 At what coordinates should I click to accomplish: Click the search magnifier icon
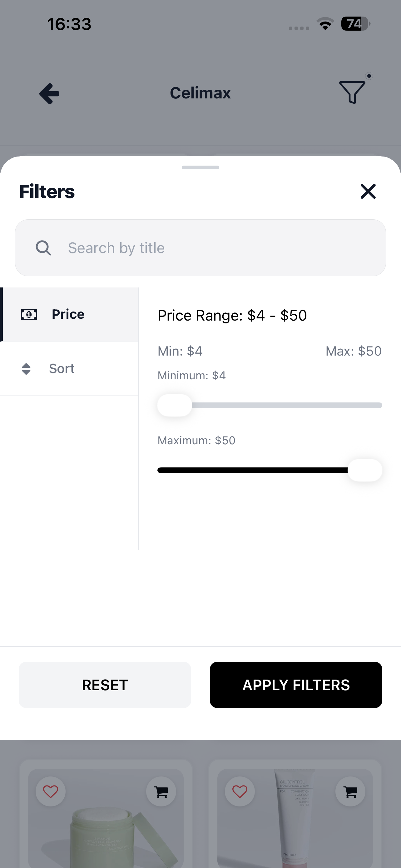(43, 248)
